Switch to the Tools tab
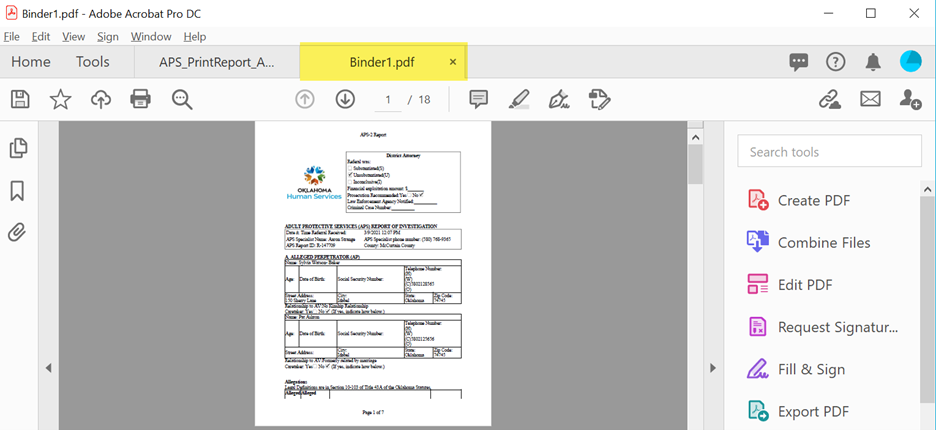 coord(93,62)
